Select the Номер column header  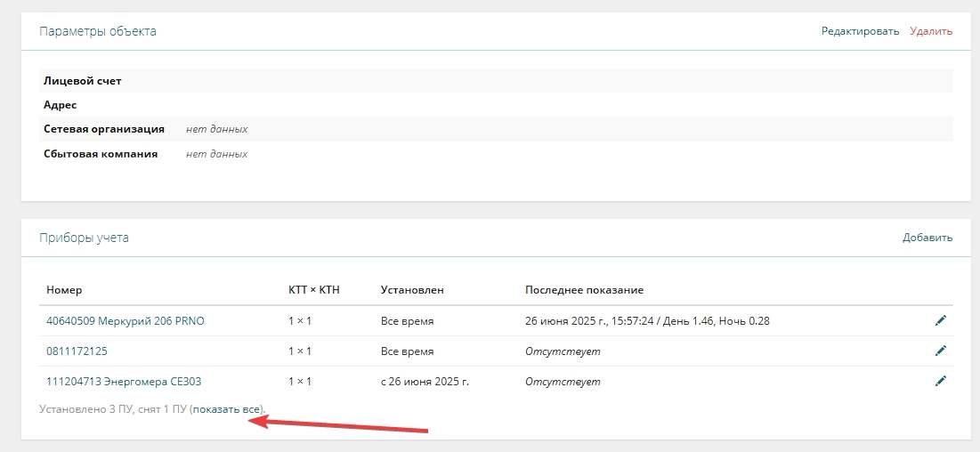click(x=64, y=290)
